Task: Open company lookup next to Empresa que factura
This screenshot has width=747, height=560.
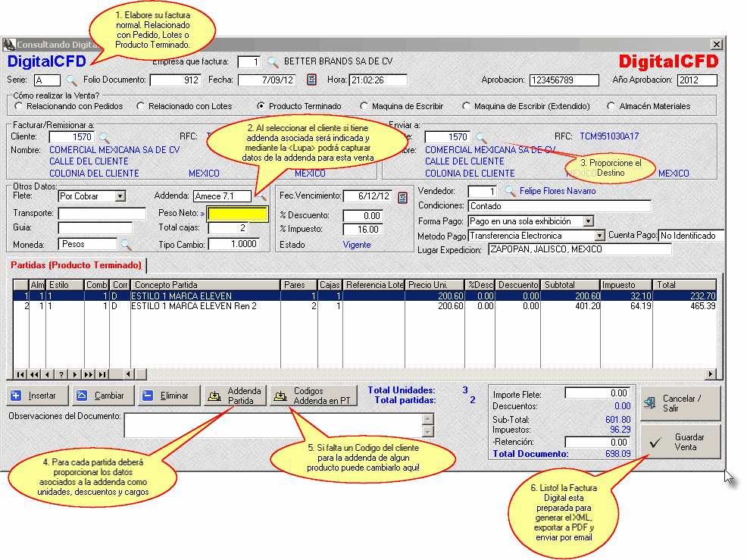Action: tap(273, 62)
